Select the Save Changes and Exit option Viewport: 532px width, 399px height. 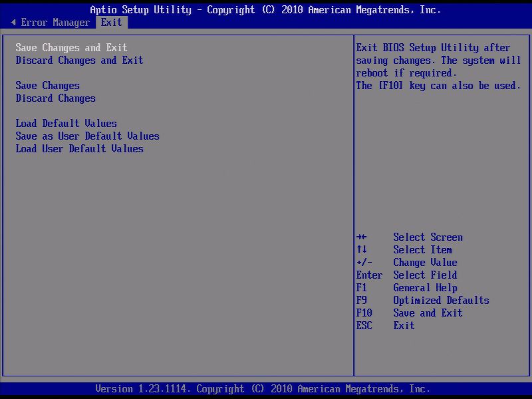71,47
